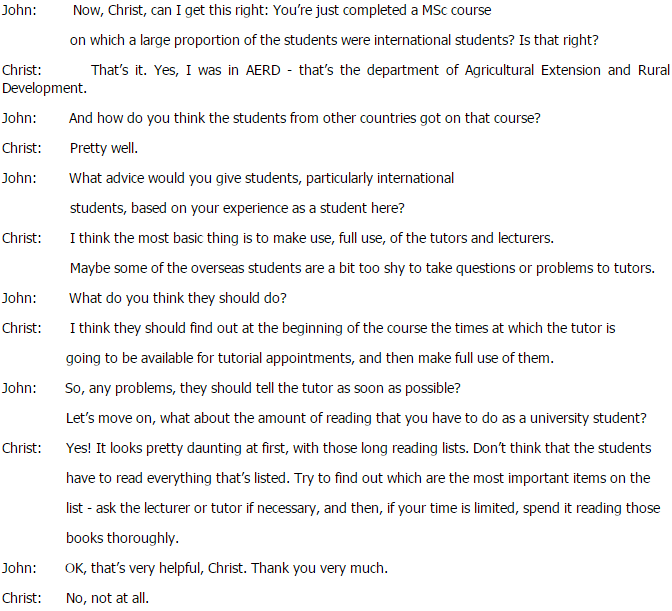Click the acronym "AERD" in Christ's reply
This screenshot has width=672, height=611.
pyautogui.click(x=263, y=70)
